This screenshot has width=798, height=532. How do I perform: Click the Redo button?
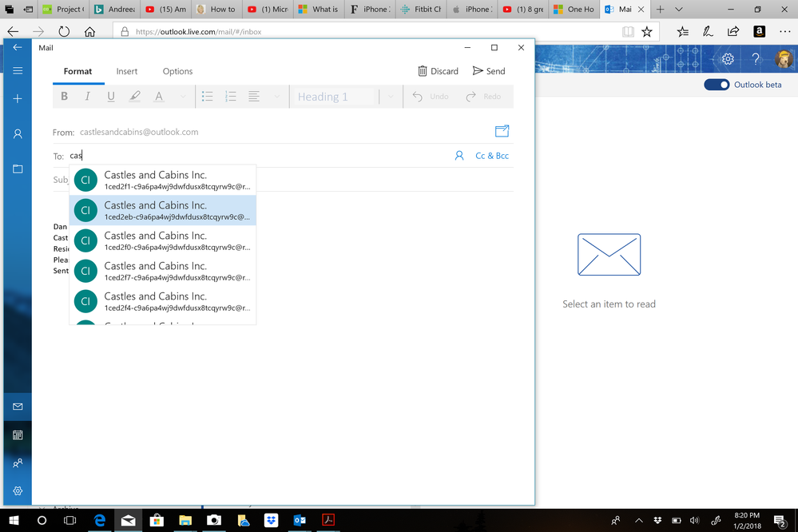click(483, 96)
